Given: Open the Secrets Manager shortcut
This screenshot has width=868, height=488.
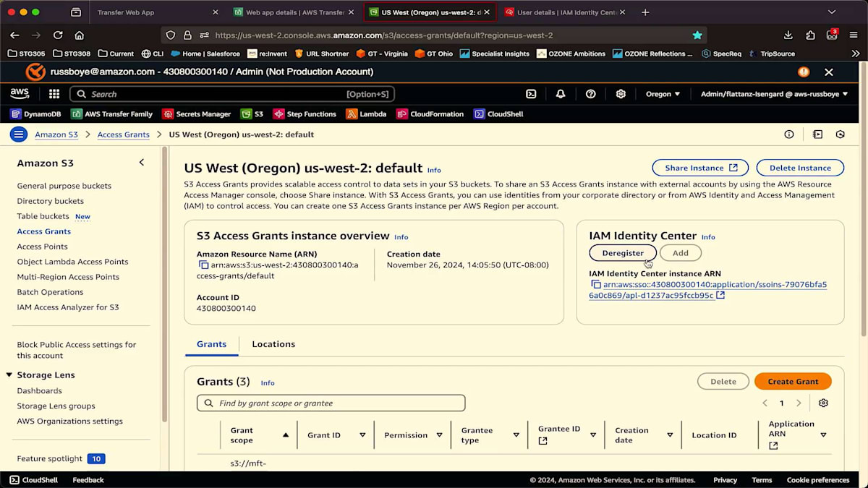Looking at the screenshot, I should click(197, 114).
